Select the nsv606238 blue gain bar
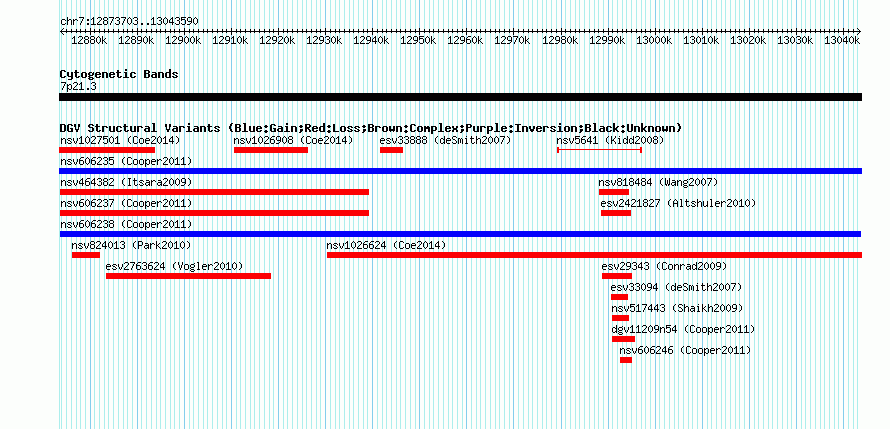Screen dimensions: 890x429 (x=460, y=234)
